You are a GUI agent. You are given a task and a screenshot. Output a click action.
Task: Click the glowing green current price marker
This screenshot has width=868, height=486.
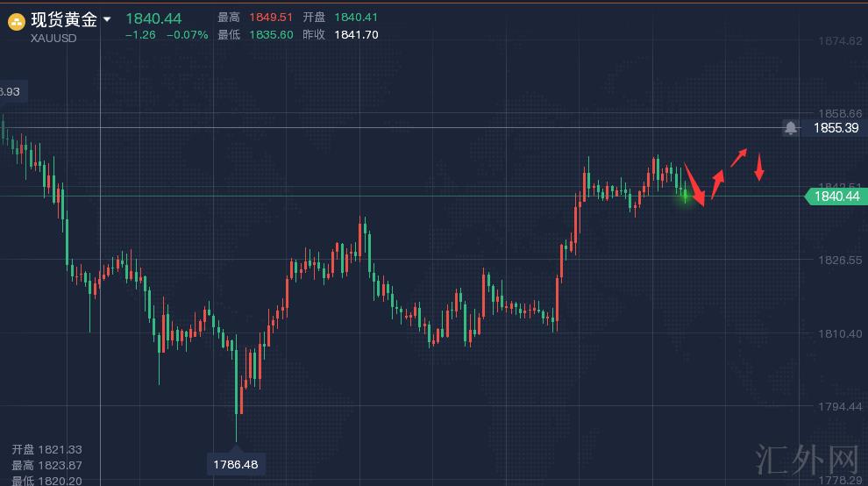pos(685,197)
